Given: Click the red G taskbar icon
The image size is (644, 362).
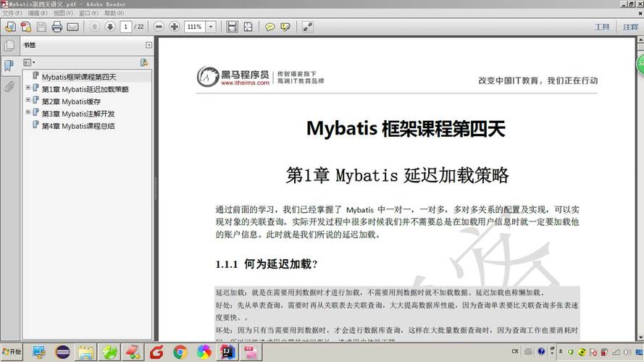Looking at the screenshot, I should 156,352.
